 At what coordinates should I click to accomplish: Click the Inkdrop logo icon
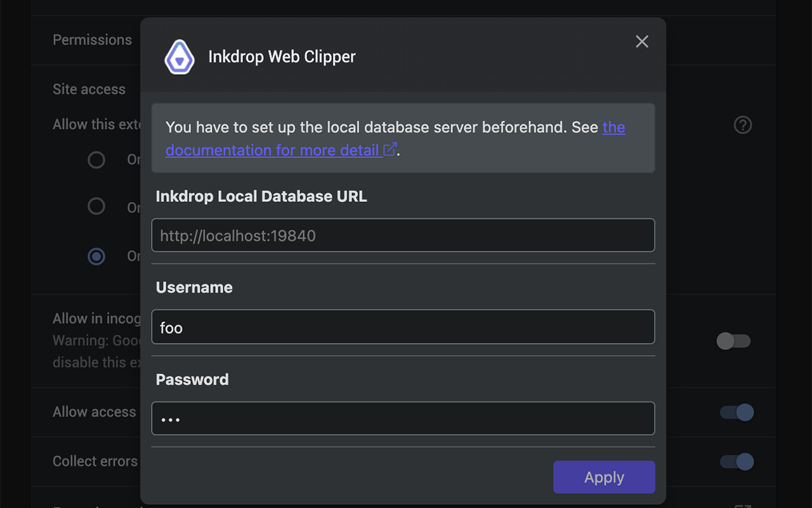pyautogui.click(x=180, y=57)
